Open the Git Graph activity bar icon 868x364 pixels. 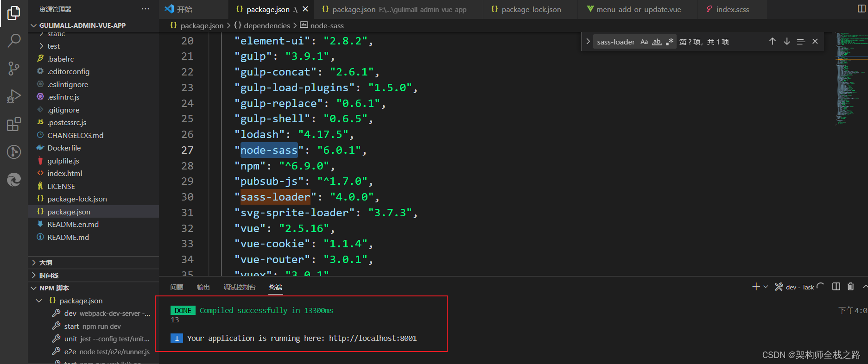point(14,152)
